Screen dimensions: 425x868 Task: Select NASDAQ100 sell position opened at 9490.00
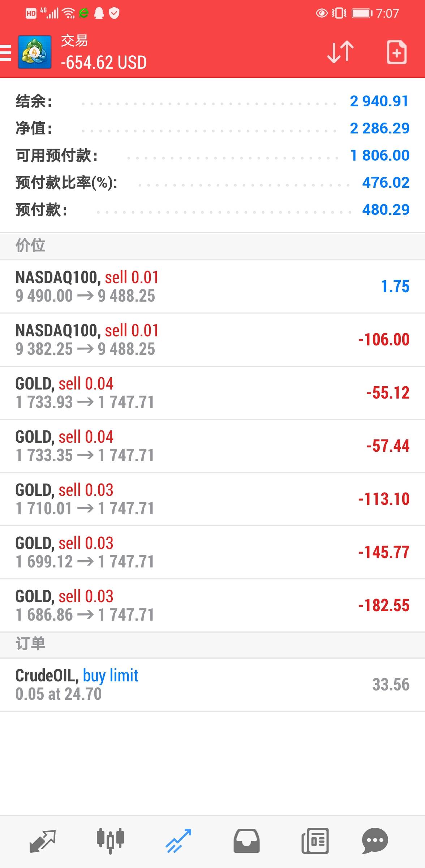[x=212, y=286]
